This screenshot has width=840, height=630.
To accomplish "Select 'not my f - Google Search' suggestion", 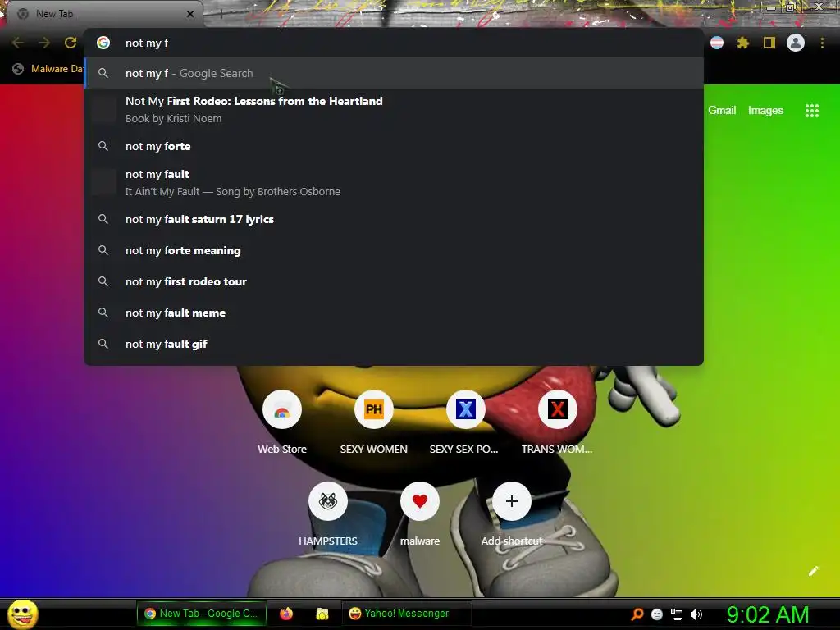I will click(394, 73).
